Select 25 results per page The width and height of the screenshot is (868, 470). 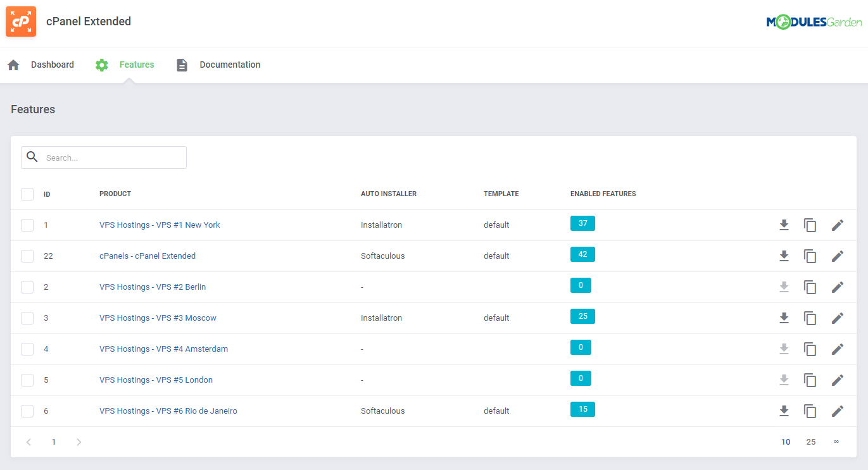(x=810, y=442)
